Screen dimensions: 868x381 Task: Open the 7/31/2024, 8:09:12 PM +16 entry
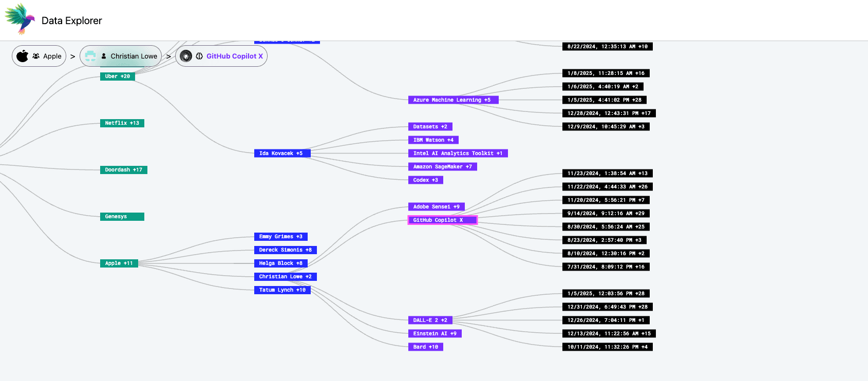click(x=606, y=267)
